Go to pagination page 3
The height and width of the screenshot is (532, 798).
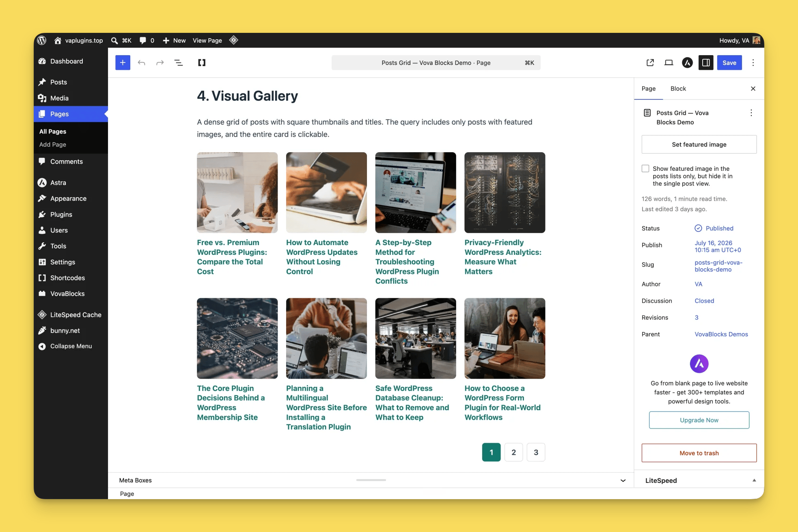click(x=536, y=452)
